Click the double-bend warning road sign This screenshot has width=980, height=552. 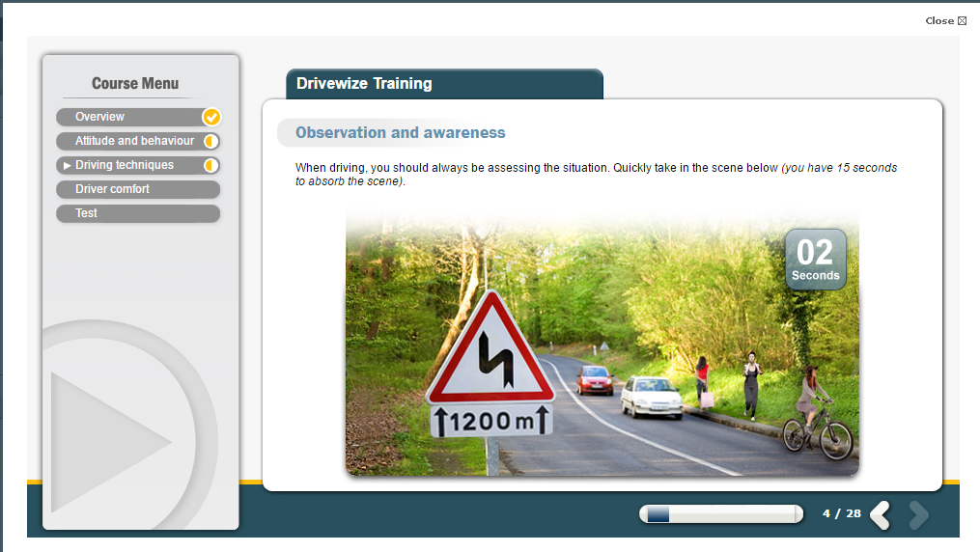pos(490,354)
